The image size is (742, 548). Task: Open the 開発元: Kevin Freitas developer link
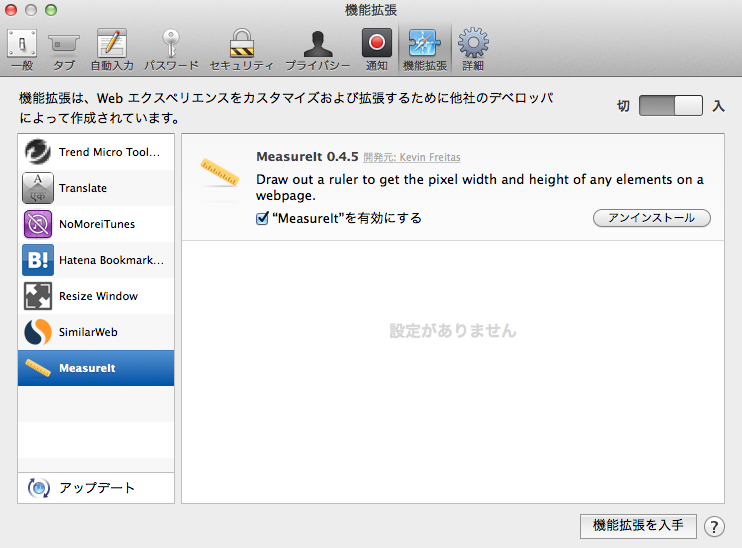[x=412, y=157]
